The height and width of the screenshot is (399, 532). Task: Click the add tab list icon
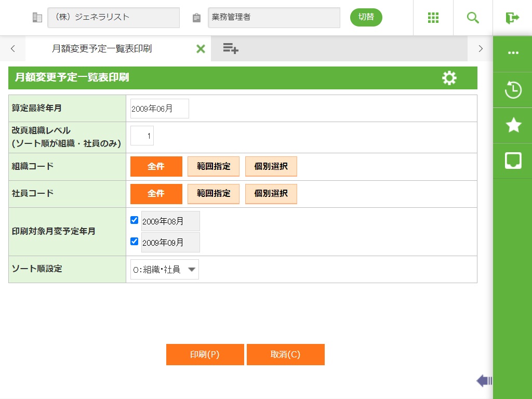tap(230, 49)
